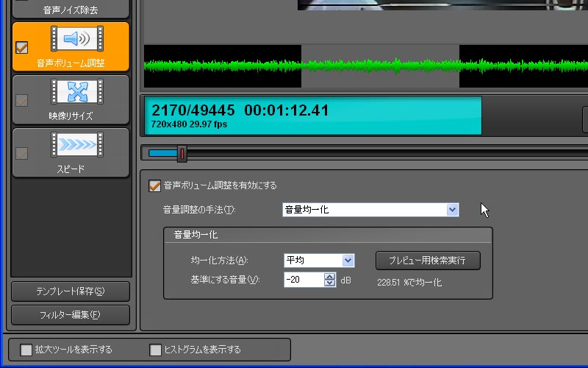Image resolution: width=588 pixels, height=368 pixels.
Task: Toggle the 音声ボリューム調整 filter checkbox in sidebar
Action: coord(22,47)
